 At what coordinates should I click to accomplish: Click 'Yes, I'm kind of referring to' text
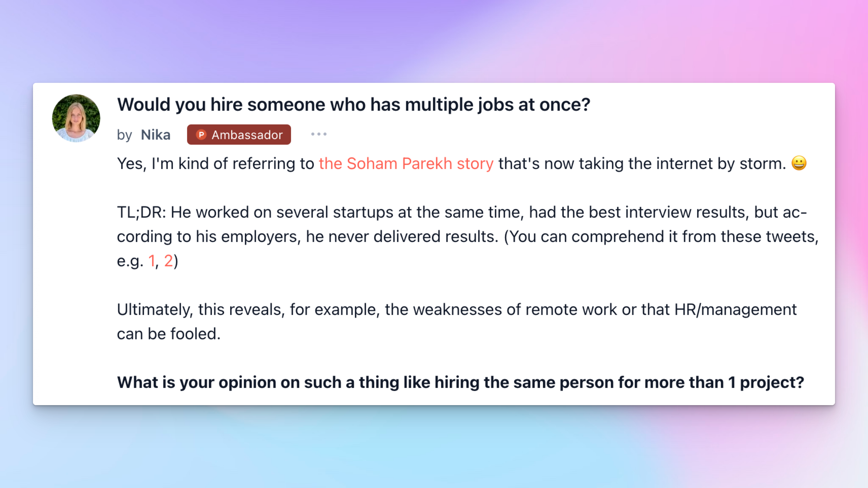(216, 164)
